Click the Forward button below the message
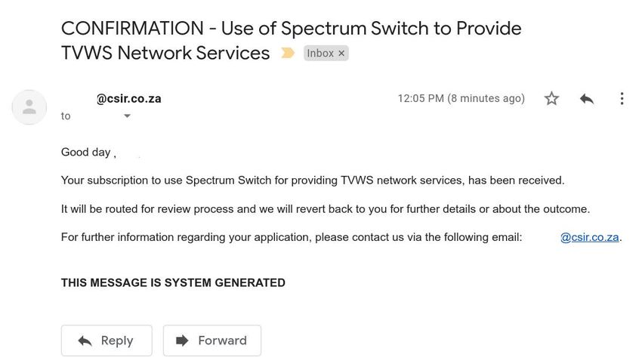The height and width of the screenshot is (364, 642). pyautogui.click(x=212, y=341)
